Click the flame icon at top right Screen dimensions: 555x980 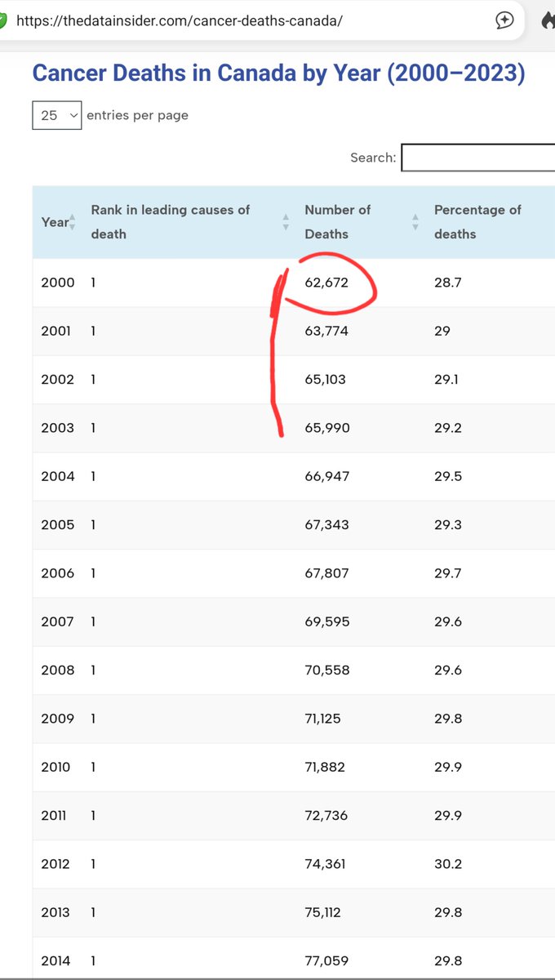click(549, 20)
